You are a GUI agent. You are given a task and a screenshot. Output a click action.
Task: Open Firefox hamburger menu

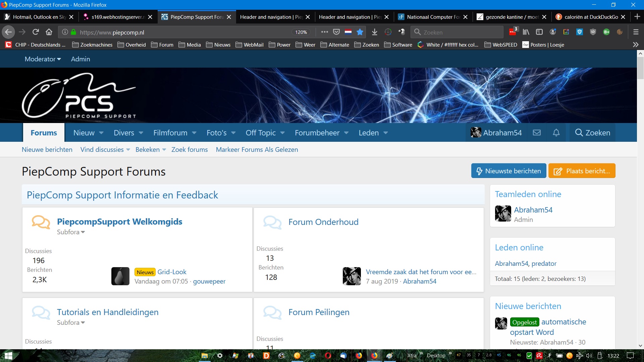(636, 32)
